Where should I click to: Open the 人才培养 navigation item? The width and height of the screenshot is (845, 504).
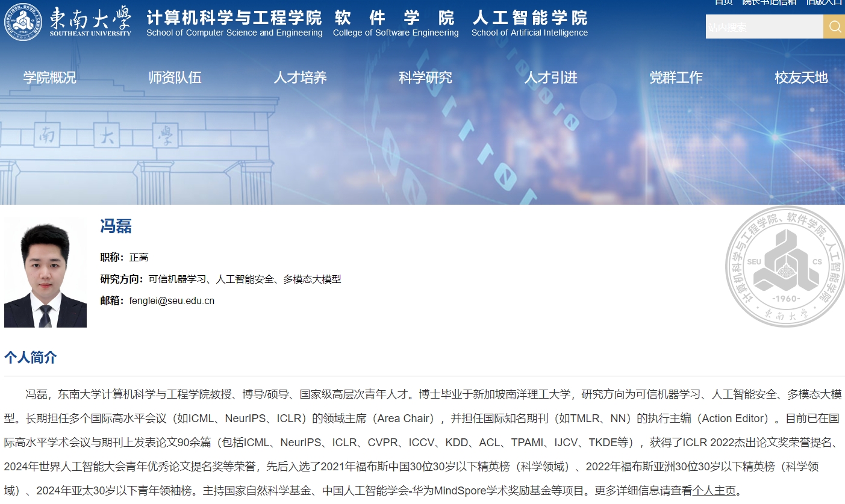[301, 78]
